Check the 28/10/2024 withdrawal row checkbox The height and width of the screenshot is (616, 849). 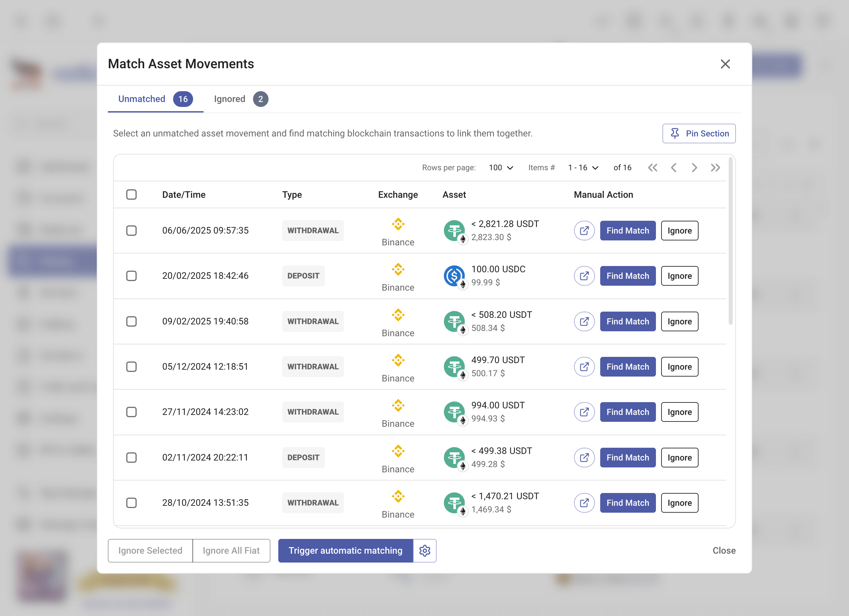[131, 503]
